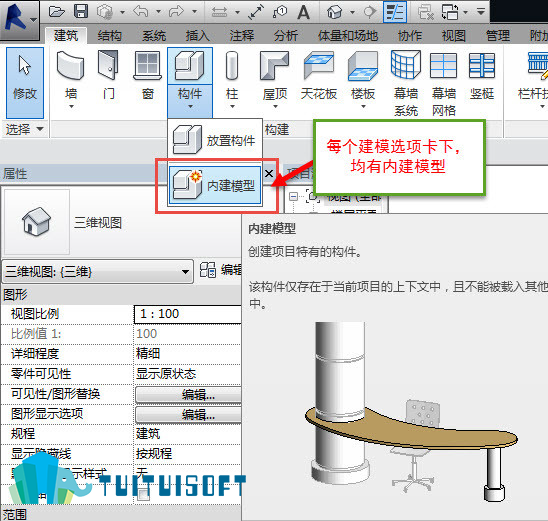
Task: Collapse the 视图 tree node in project browser
Action: (294, 196)
